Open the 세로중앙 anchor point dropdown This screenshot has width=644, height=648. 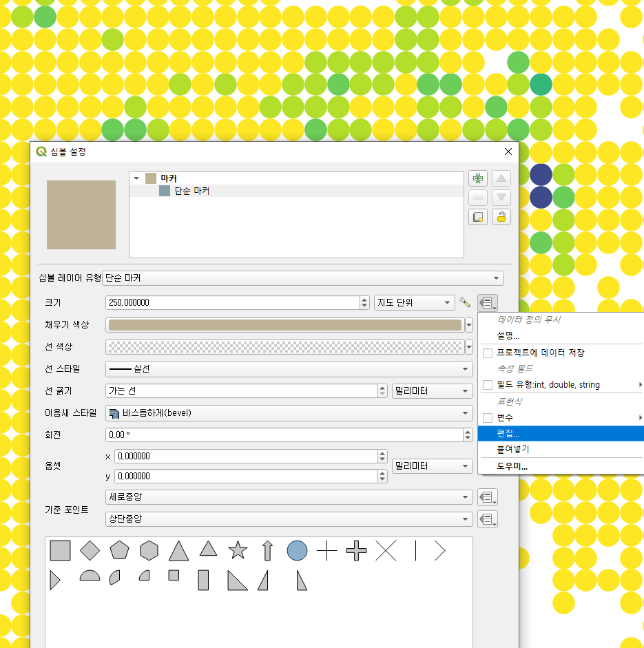[x=289, y=497]
